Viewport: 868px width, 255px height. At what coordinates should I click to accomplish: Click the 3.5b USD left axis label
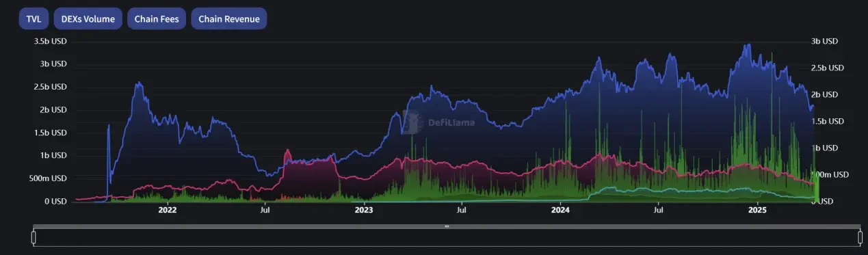(x=50, y=41)
